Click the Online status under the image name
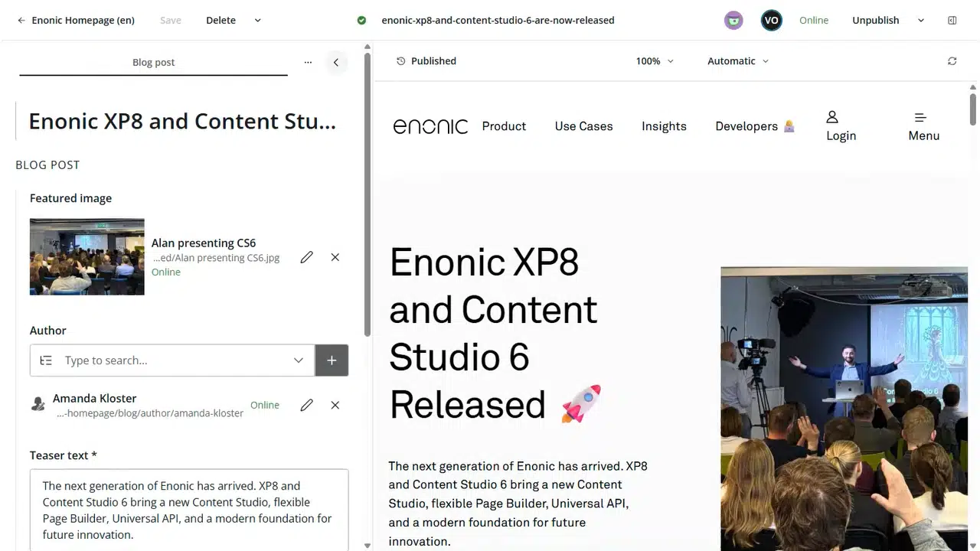The height and width of the screenshot is (551, 980). click(x=166, y=272)
